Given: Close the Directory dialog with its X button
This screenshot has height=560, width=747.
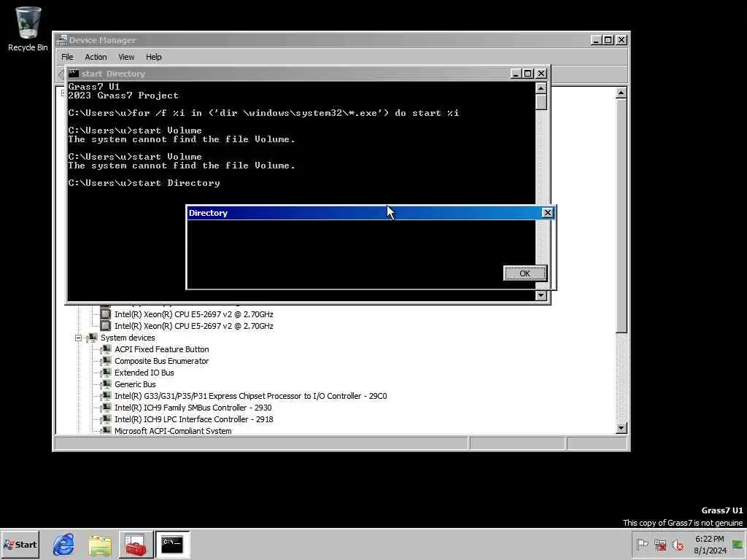Looking at the screenshot, I should (x=547, y=213).
